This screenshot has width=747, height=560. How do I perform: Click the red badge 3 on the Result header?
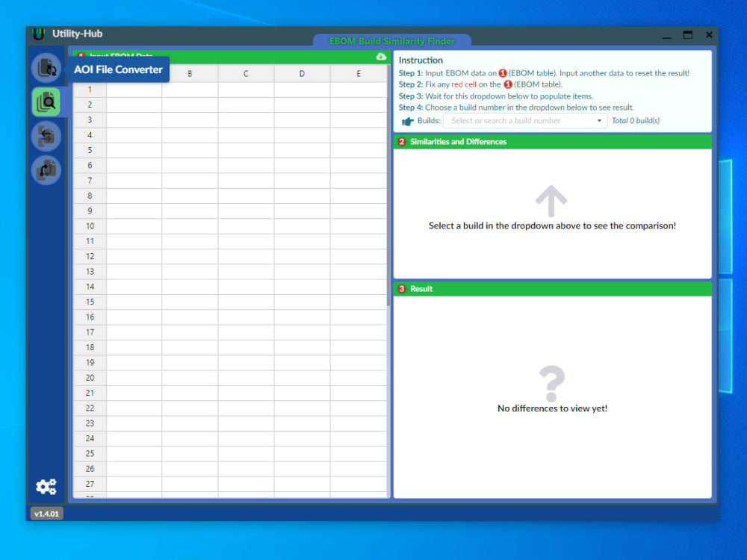(403, 289)
